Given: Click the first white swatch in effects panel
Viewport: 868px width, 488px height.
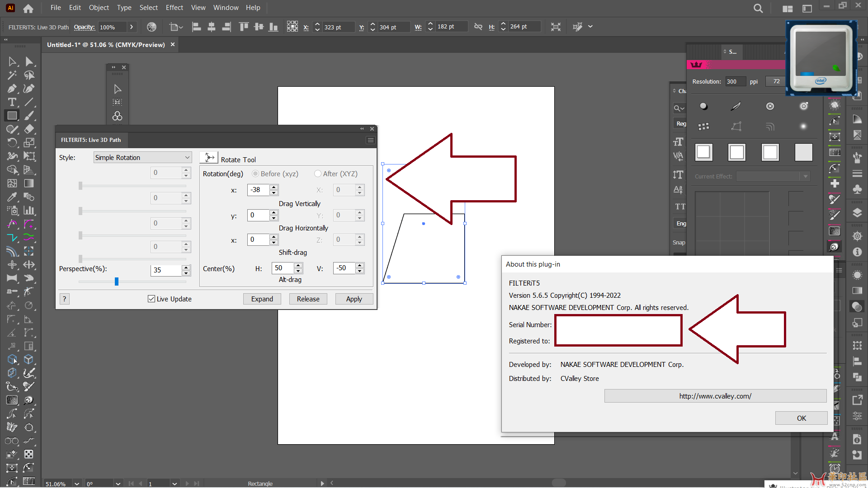Looking at the screenshot, I should coord(703,152).
